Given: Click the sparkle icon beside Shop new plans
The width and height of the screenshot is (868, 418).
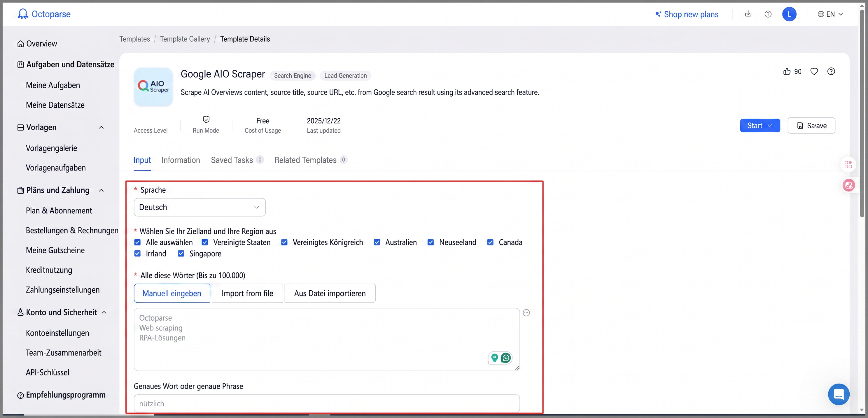Looking at the screenshot, I should pos(658,14).
